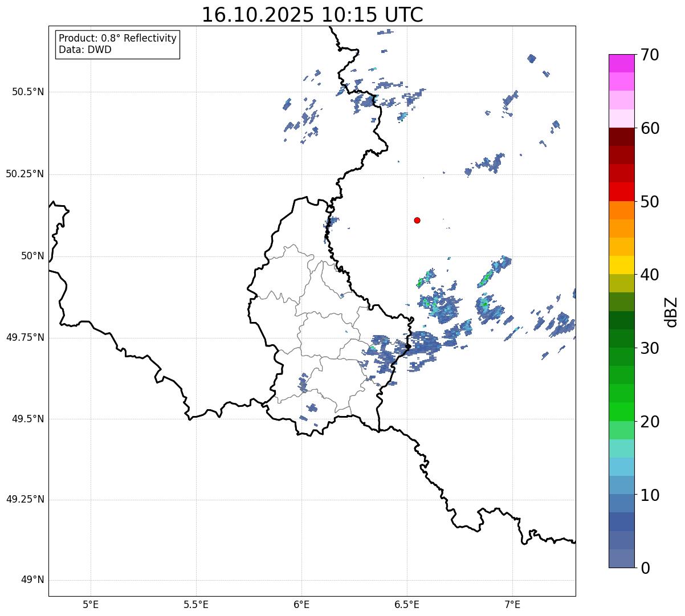Pick the dark maroon segment below 60
The image size is (685, 616).
click(x=621, y=137)
